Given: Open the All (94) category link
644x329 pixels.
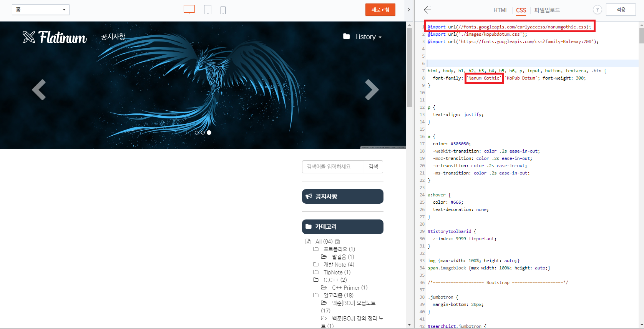Looking at the screenshot, I should [324, 241].
